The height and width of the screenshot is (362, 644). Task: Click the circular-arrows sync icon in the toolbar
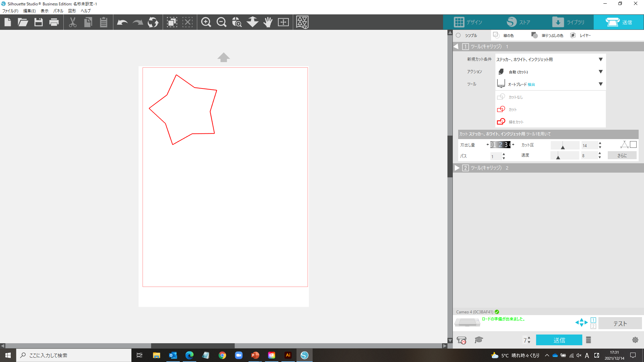[x=153, y=22]
